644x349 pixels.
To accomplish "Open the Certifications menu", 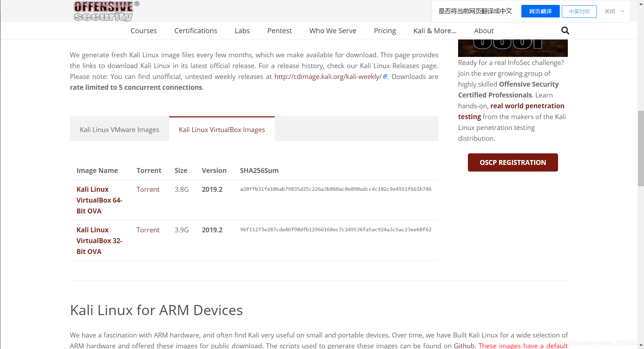I will (x=196, y=31).
